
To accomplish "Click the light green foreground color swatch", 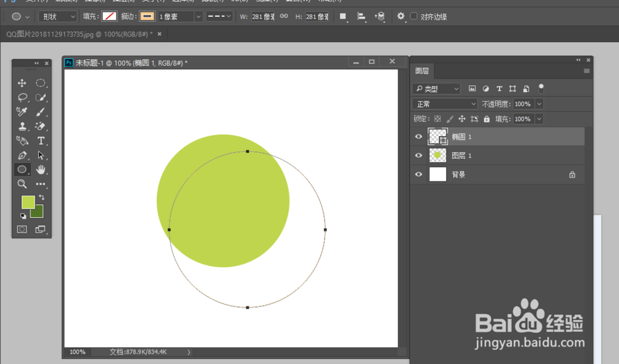I will point(28,202).
